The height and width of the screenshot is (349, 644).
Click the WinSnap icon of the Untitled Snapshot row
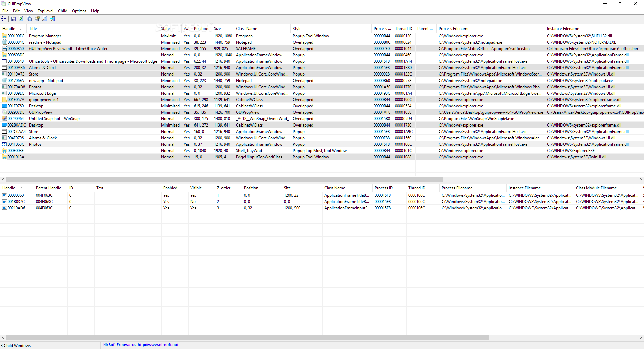[x=4, y=119]
